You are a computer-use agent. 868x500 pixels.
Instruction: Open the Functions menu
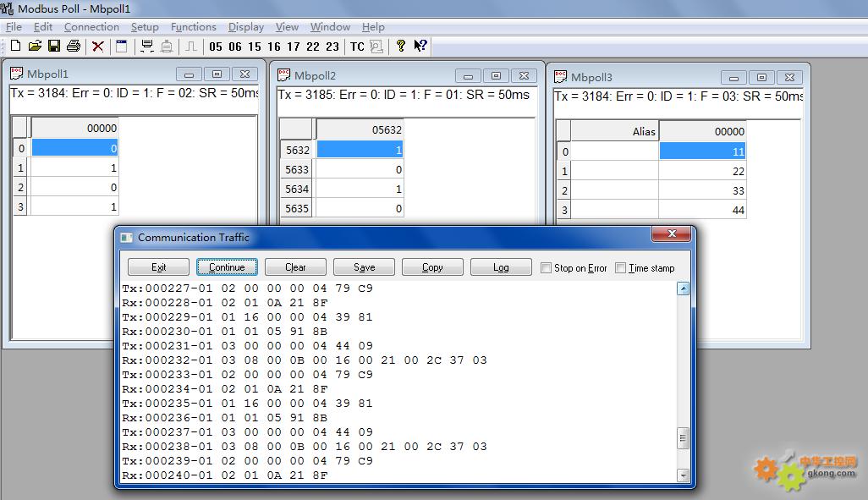[x=193, y=26]
